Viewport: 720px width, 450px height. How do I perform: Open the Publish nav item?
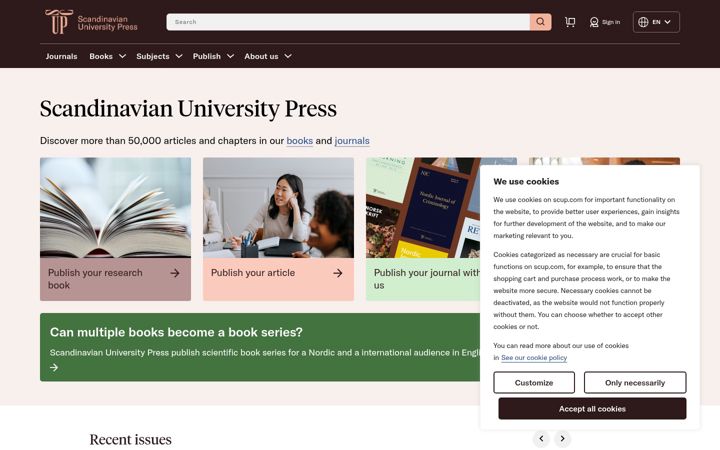207,56
